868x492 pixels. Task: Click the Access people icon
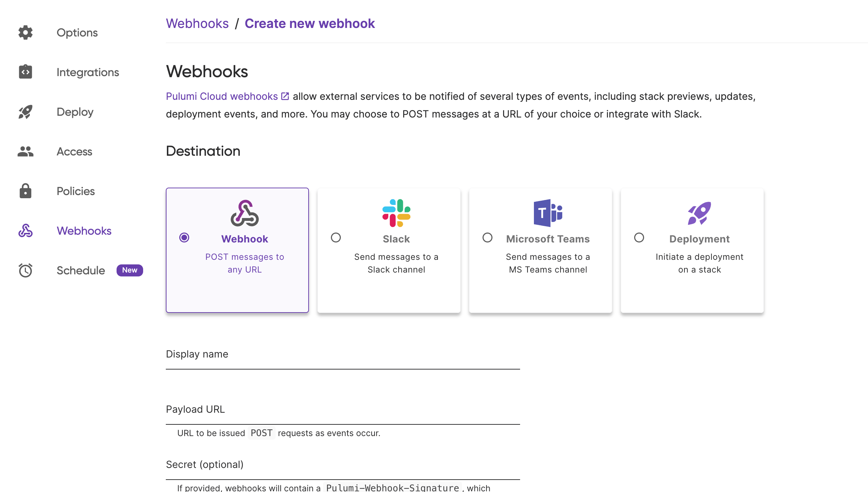[26, 151]
